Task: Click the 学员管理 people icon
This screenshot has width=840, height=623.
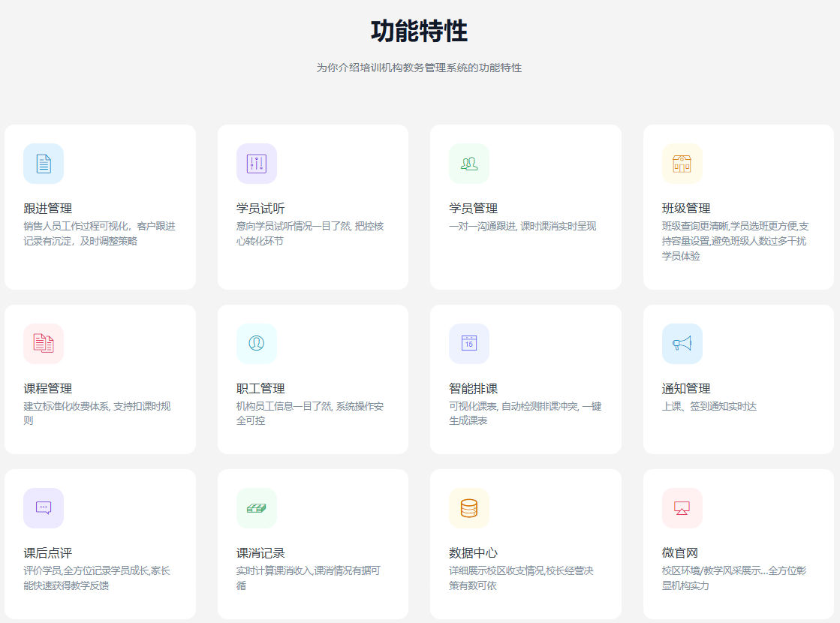Action: click(469, 164)
